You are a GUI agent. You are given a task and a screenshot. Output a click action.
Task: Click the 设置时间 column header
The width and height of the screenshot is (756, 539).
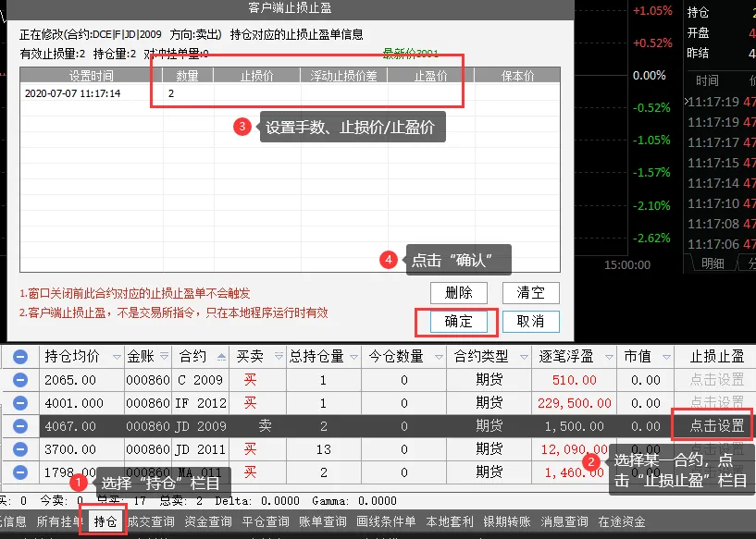pos(91,76)
